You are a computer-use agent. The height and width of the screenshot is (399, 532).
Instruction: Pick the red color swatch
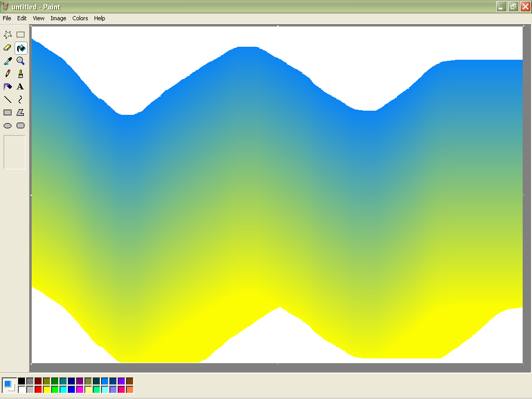tap(38, 390)
